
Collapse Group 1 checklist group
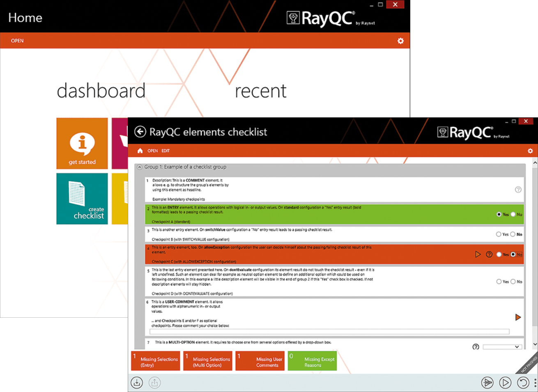(x=140, y=167)
